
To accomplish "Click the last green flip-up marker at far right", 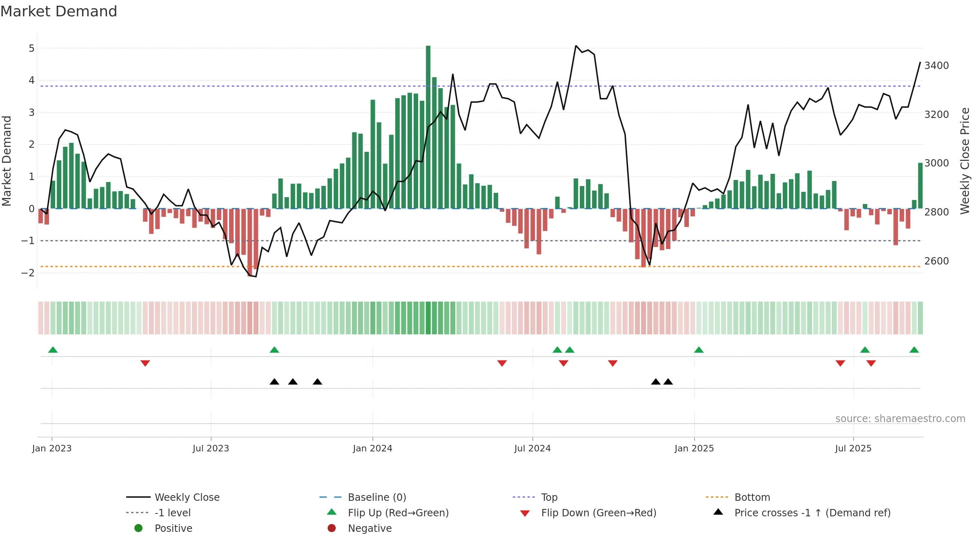I will click(914, 350).
